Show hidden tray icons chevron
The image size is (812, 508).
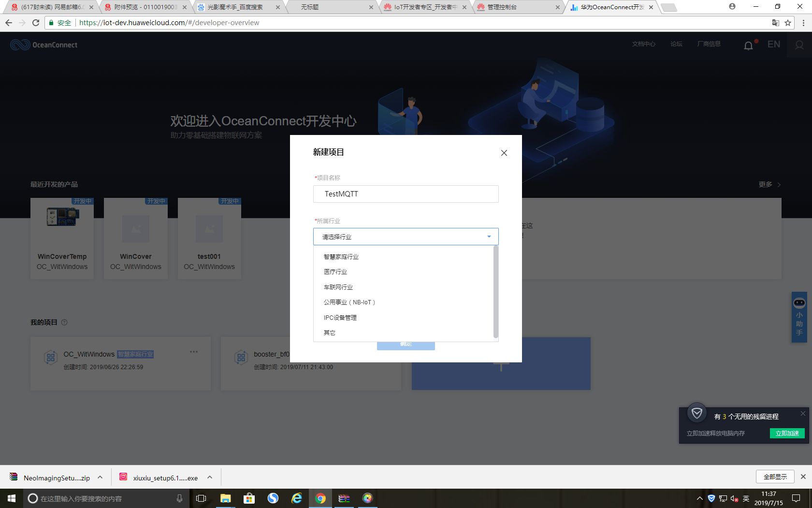point(699,498)
